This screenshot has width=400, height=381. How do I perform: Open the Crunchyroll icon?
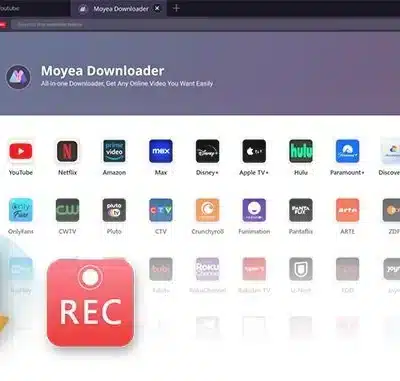click(208, 210)
